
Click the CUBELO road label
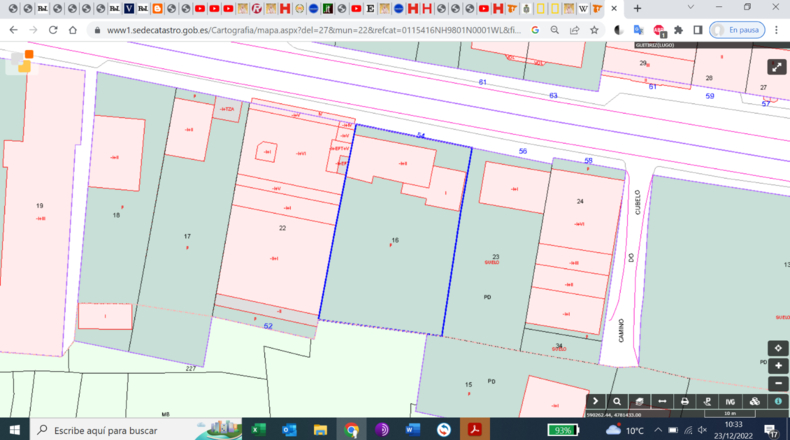point(637,202)
